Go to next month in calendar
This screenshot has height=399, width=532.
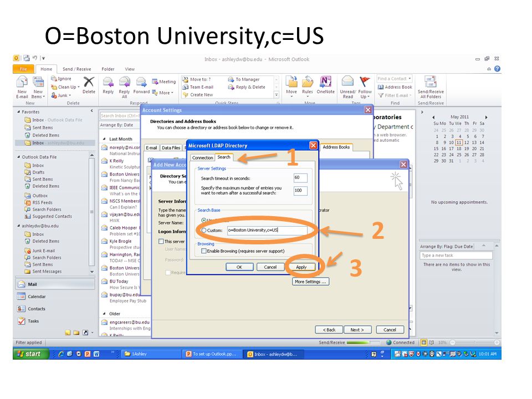[486, 117]
